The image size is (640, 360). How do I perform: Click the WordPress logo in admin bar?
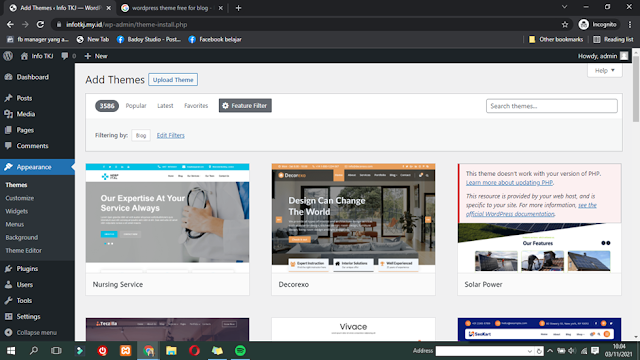point(8,56)
